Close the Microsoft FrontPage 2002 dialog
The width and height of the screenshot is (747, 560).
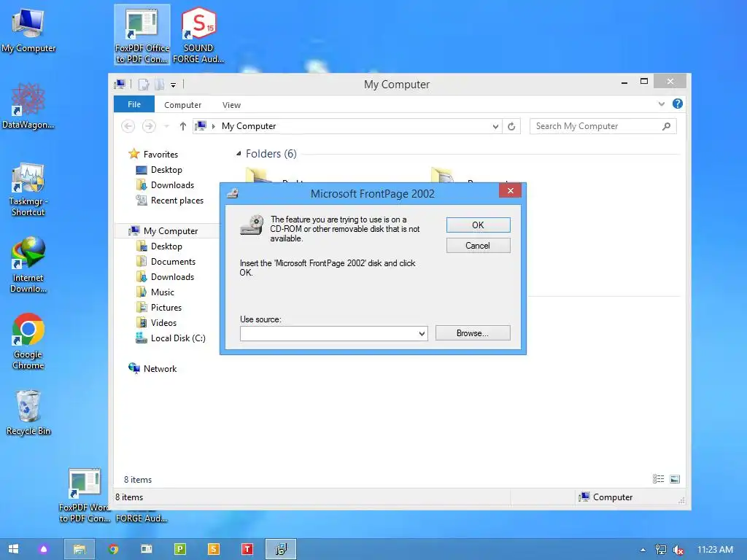(510, 191)
